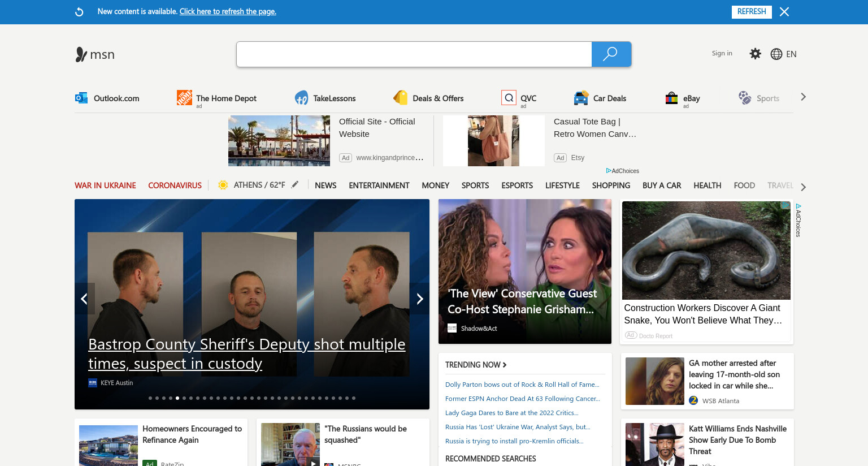Open "The Russians would be squashed" video
Viewport: 868px width, 466px height.
(x=343, y=442)
